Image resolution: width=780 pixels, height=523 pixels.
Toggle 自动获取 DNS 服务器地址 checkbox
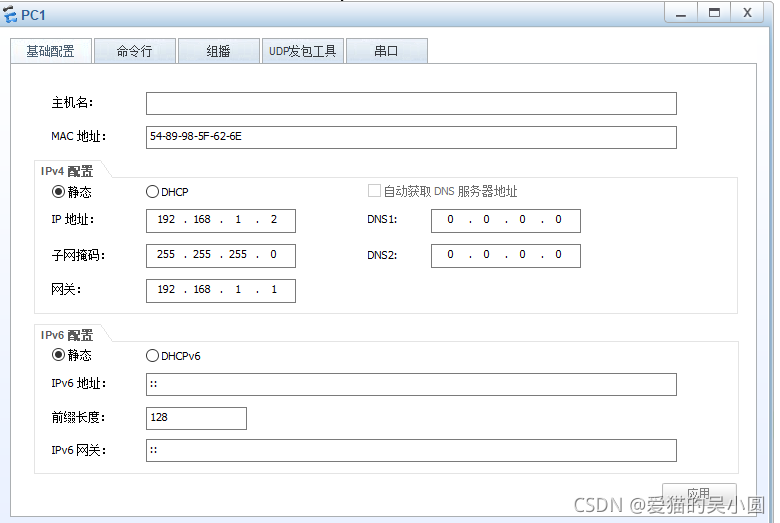(x=374, y=191)
